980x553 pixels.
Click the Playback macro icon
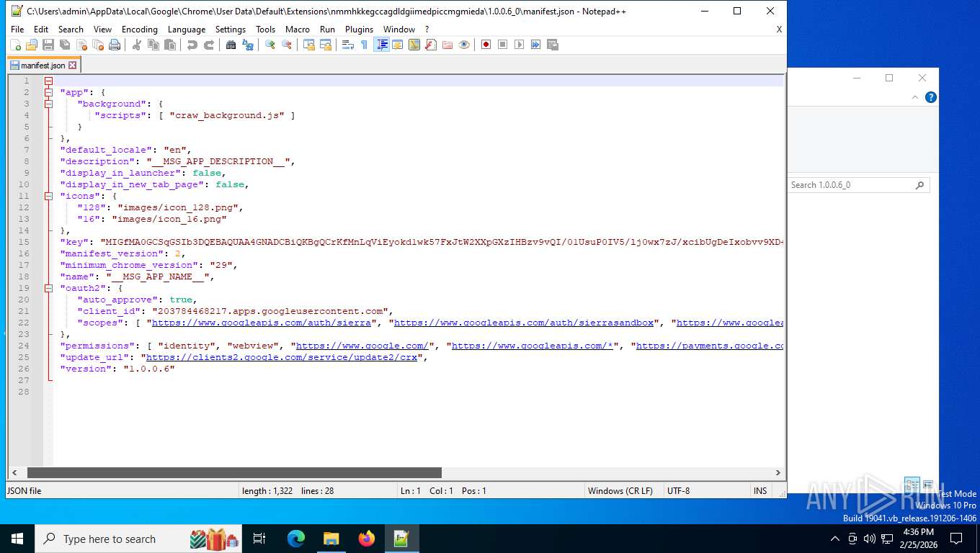(520, 45)
